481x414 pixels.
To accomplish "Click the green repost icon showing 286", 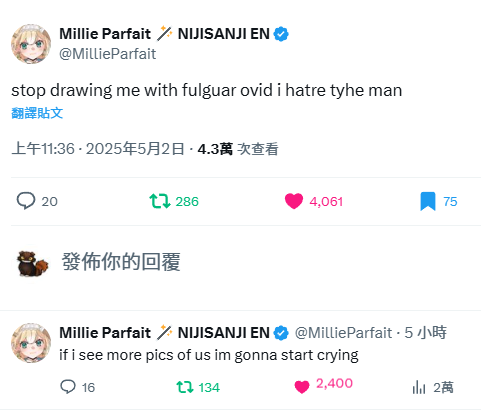I will 160,201.
